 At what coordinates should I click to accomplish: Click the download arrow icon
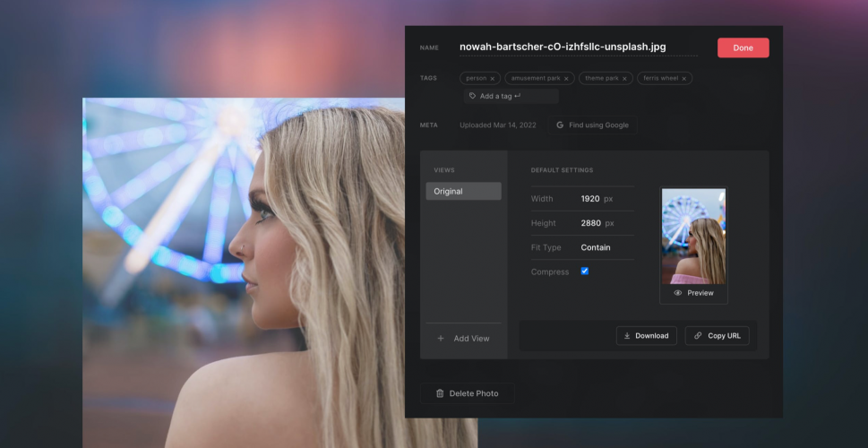coord(627,336)
